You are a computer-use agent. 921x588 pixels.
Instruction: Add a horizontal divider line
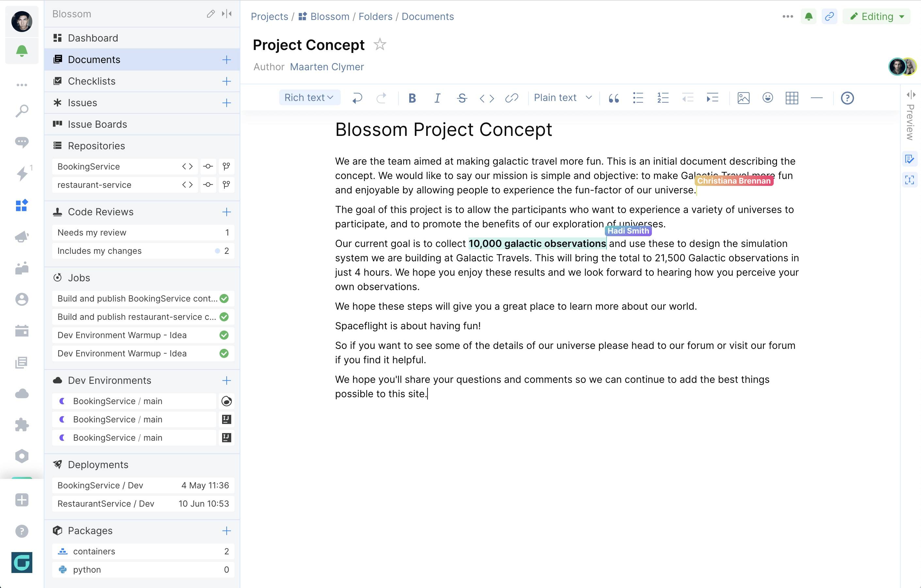point(816,98)
